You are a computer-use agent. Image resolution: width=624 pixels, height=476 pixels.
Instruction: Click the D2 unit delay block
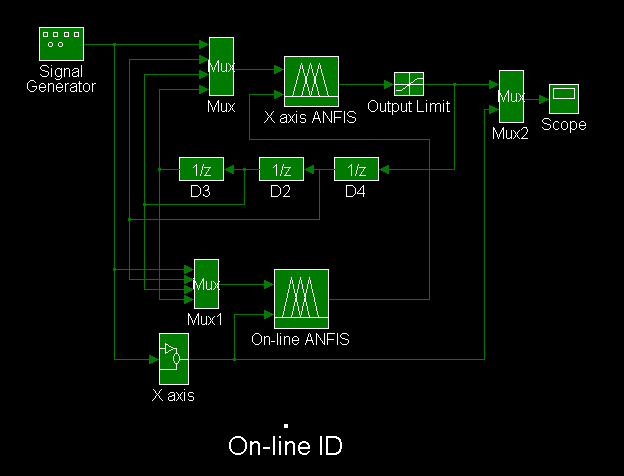coord(281,170)
